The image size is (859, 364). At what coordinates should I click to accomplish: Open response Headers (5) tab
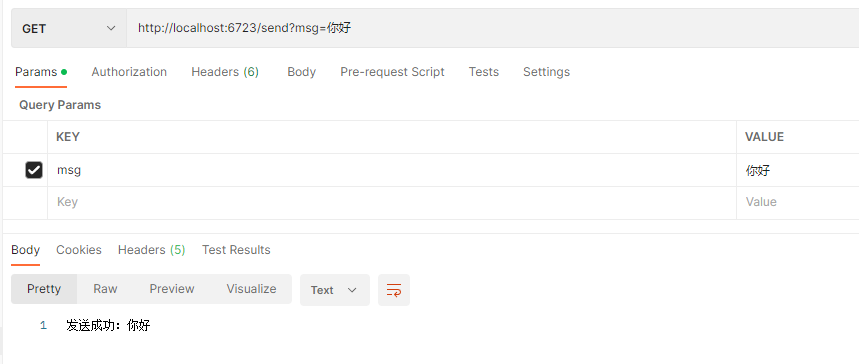(152, 250)
